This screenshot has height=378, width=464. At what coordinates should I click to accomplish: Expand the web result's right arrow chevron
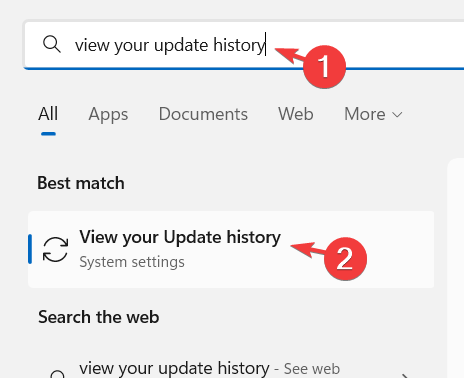tap(404, 376)
